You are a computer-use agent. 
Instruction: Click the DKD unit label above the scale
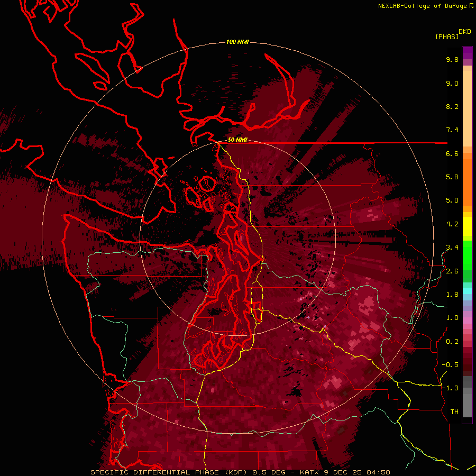(465, 32)
